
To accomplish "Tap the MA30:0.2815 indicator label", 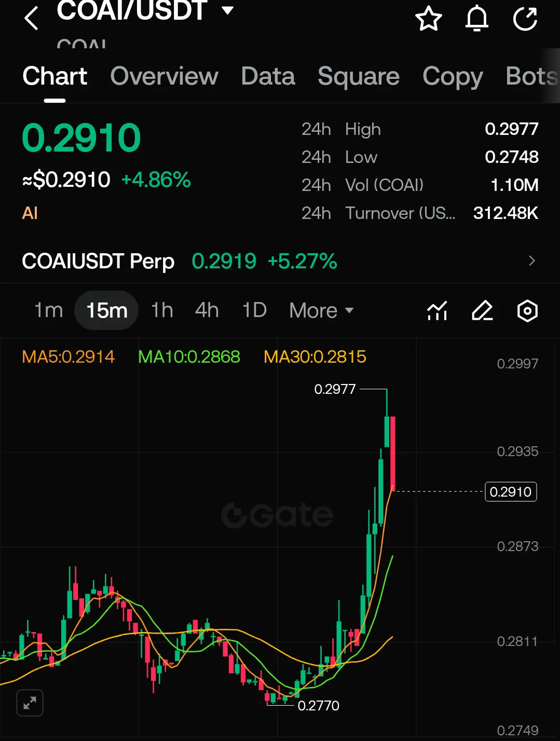I will pyautogui.click(x=315, y=356).
